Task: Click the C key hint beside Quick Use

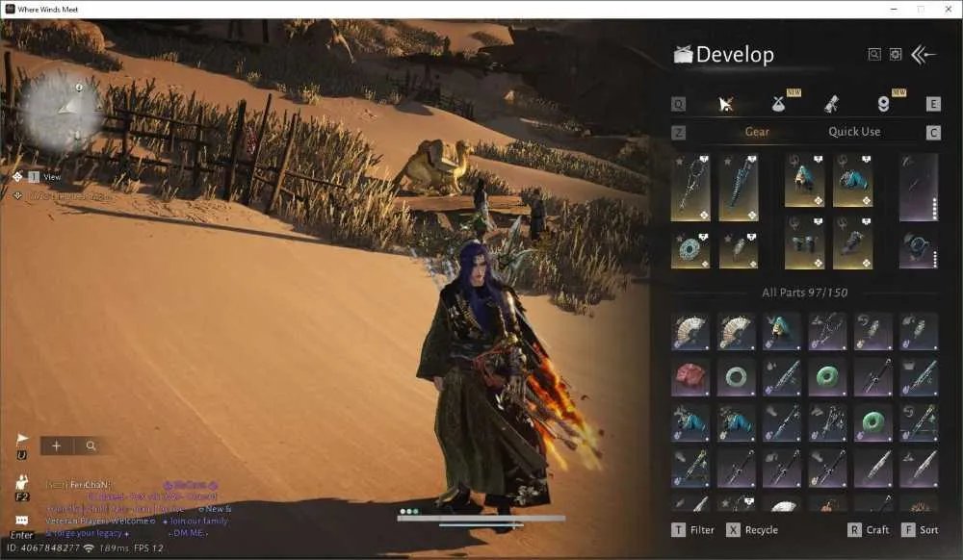Action: [933, 133]
